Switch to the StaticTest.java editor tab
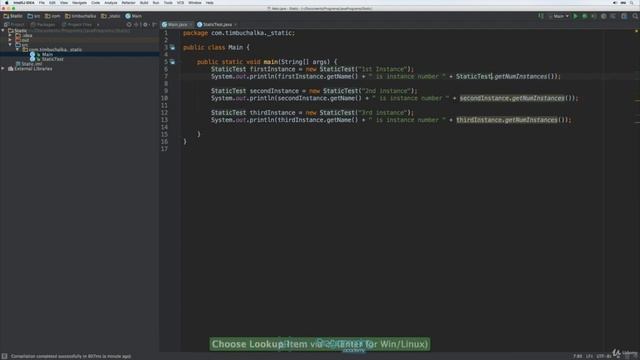The image size is (640, 360). click(217, 24)
